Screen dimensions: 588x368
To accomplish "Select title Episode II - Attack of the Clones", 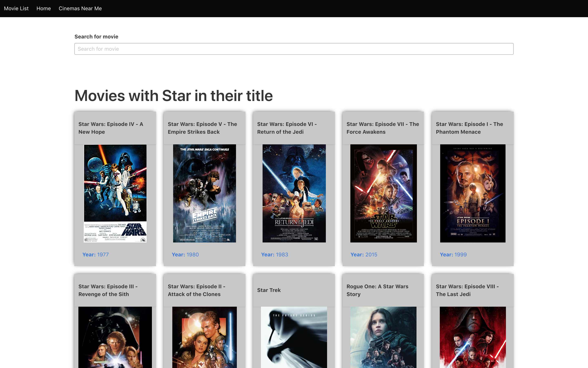I will [197, 290].
